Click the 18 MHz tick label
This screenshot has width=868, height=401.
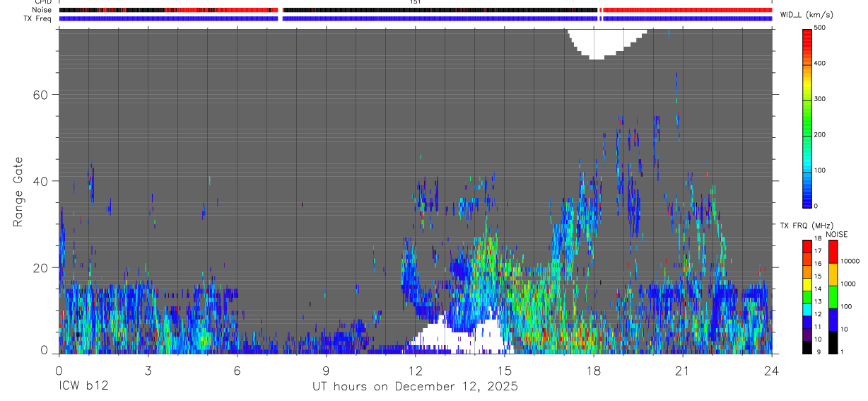point(819,239)
